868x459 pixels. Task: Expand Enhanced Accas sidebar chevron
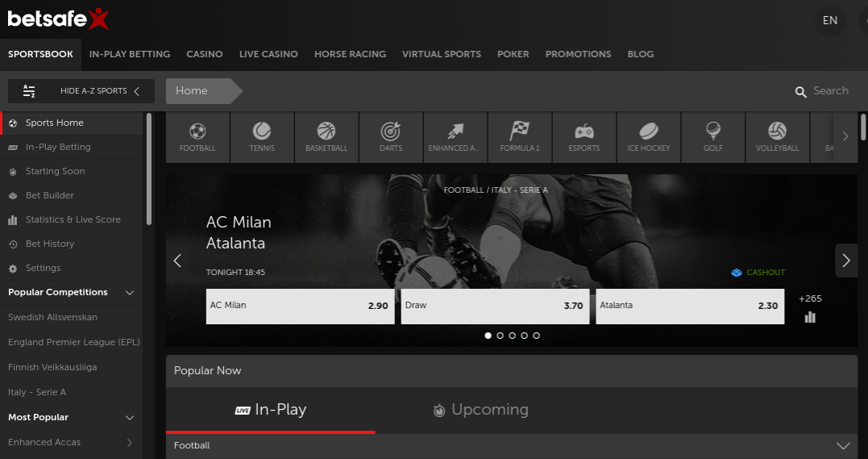[130, 442]
